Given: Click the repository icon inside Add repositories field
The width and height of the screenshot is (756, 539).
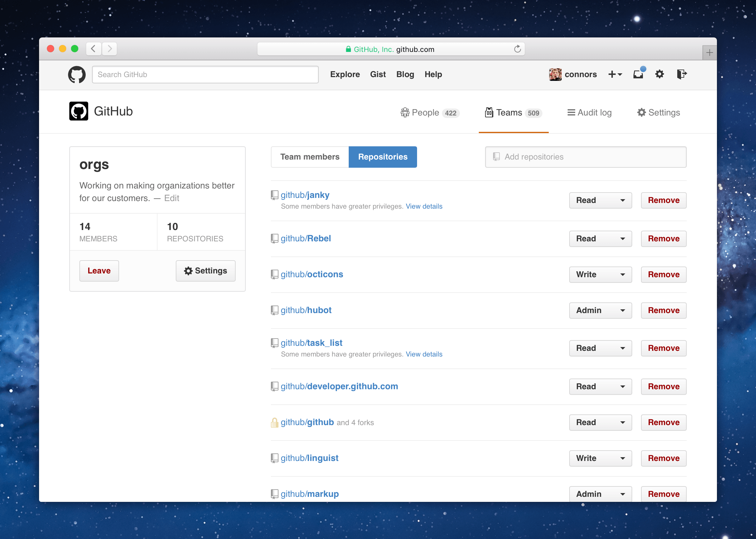Looking at the screenshot, I should pos(496,157).
